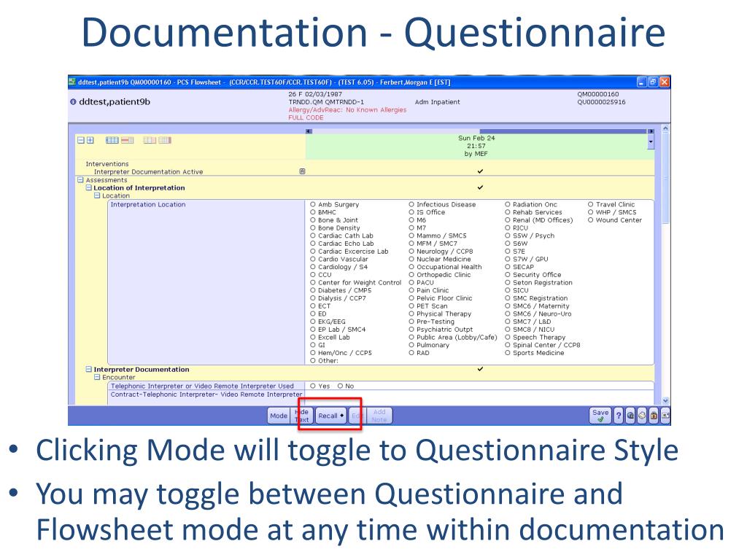The width and height of the screenshot is (747, 560).
Task: Choose ED as interpretation location
Action: point(313,314)
